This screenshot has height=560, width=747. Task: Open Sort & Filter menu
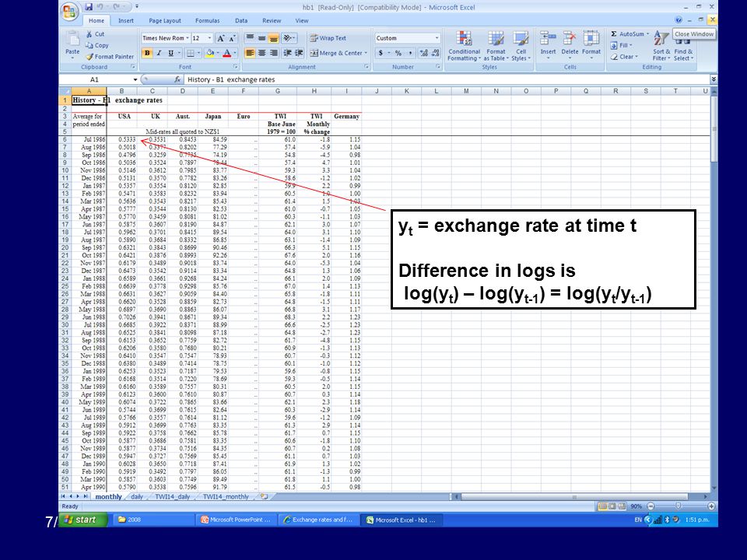661,46
